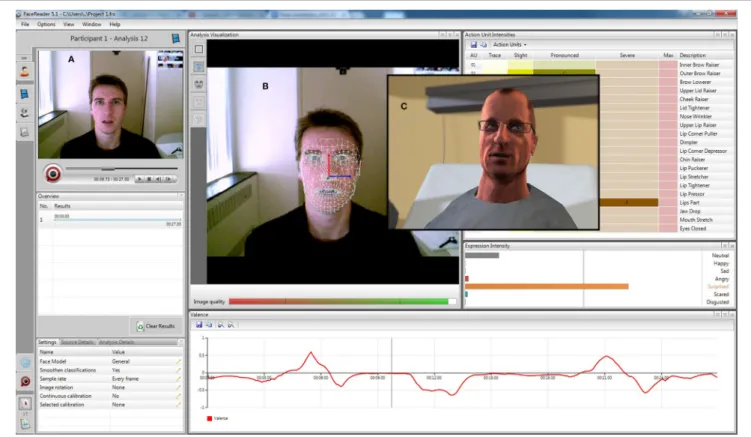
Task: Collapse the Overview panel arrow
Action: click(181, 196)
